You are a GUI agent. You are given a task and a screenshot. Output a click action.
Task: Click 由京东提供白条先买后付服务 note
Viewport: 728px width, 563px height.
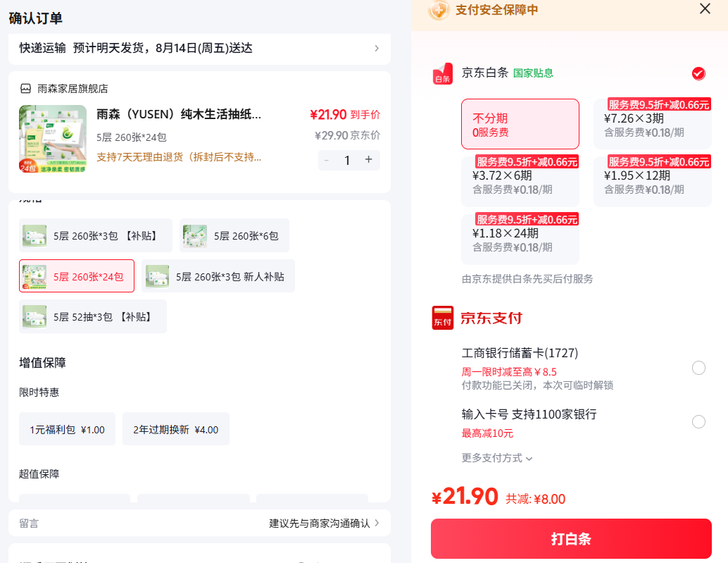527,279
